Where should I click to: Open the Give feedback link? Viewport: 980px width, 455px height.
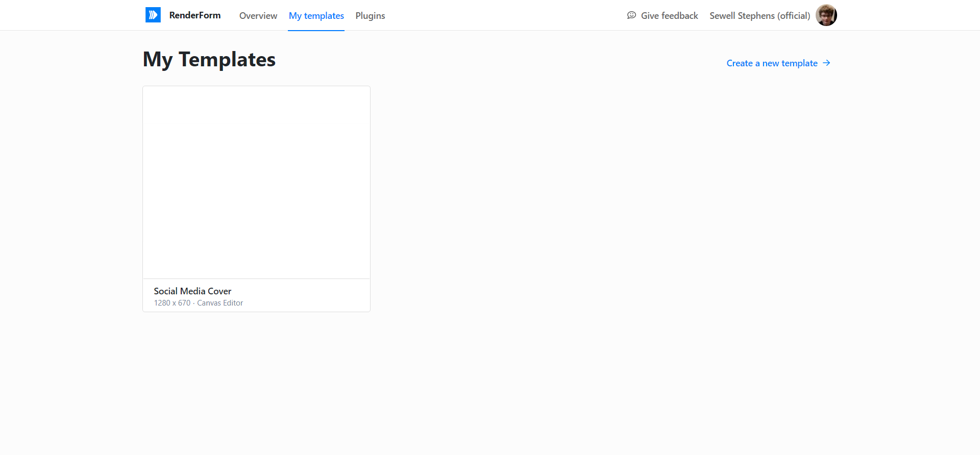tap(669, 16)
